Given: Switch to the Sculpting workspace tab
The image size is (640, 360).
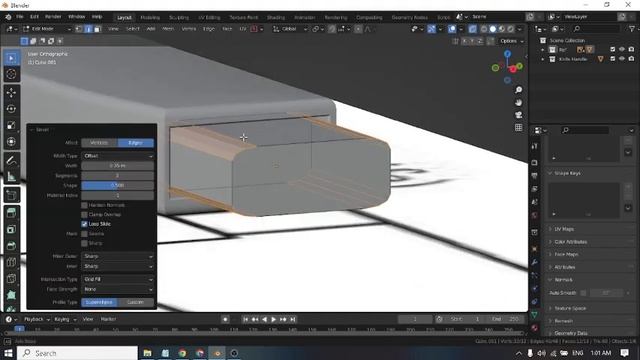Looking at the screenshot, I should (179, 18).
